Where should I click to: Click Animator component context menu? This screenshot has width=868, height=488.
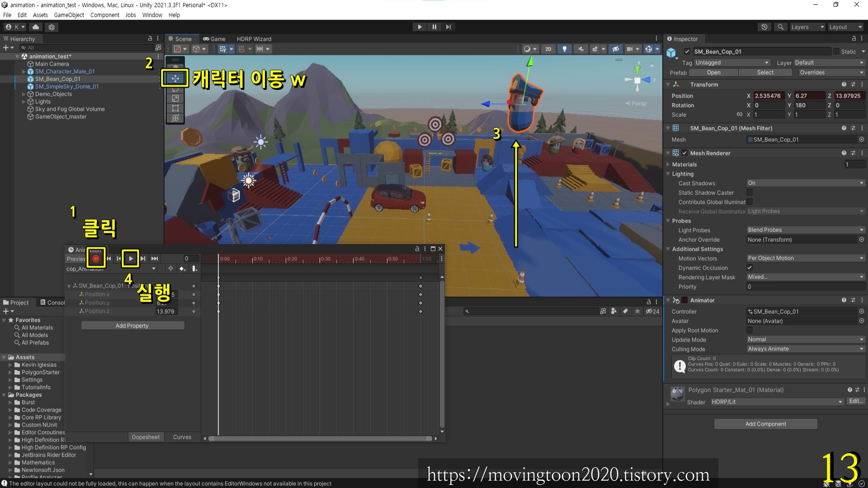pyautogui.click(x=862, y=300)
